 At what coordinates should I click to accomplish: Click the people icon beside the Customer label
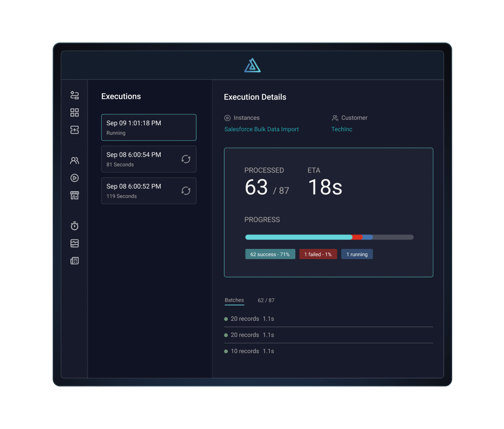coord(335,118)
